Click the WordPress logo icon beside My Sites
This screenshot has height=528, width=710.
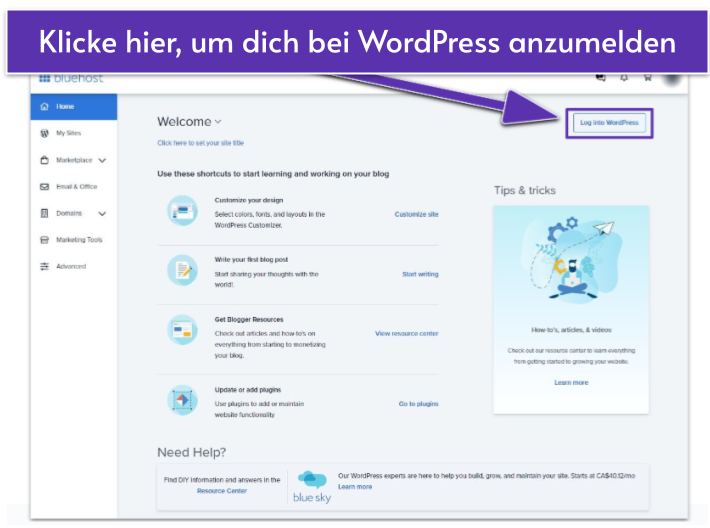44,133
